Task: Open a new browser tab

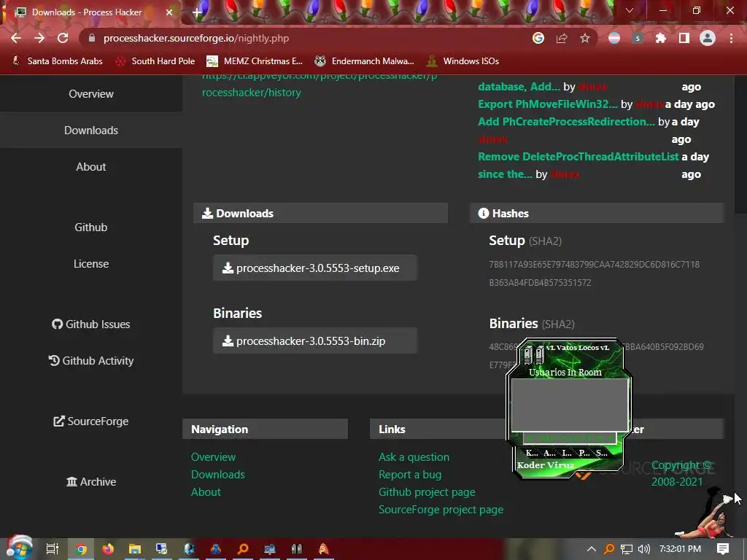Action: pyautogui.click(x=197, y=12)
